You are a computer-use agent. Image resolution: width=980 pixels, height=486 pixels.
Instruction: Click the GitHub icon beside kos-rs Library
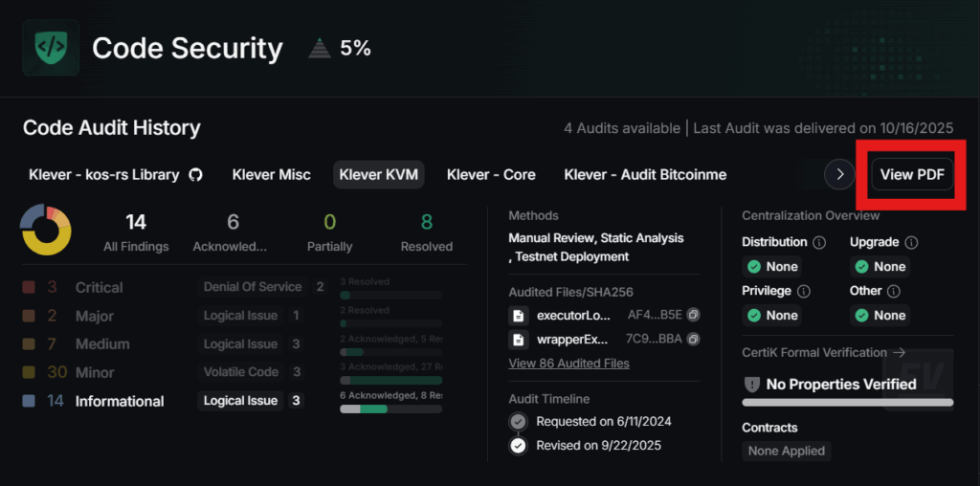pyautogui.click(x=195, y=175)
